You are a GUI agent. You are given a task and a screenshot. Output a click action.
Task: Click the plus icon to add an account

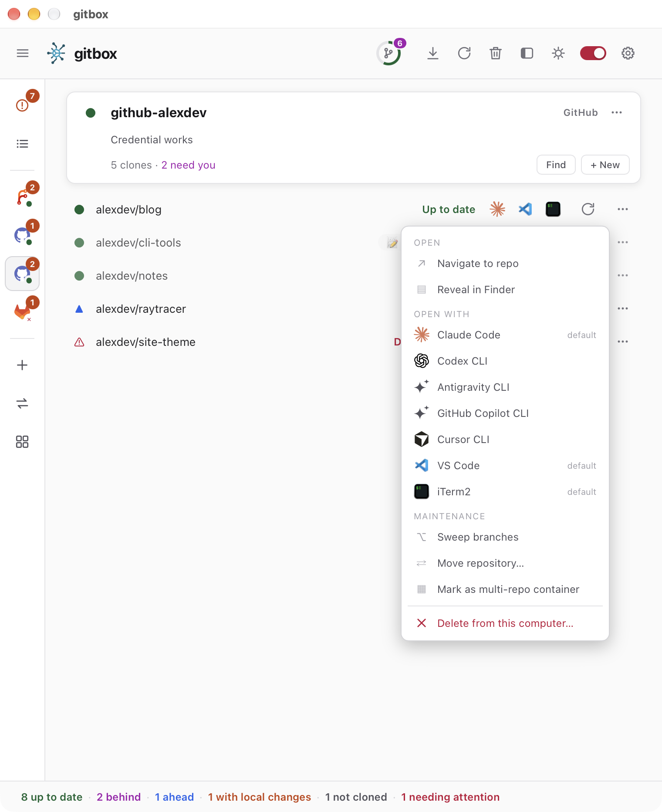click(23, 365)
